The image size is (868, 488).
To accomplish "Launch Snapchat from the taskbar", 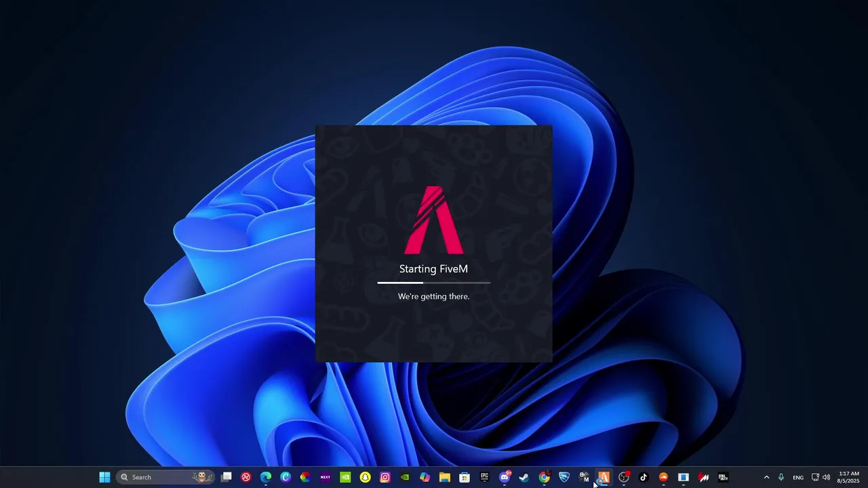I will (365, 477).
